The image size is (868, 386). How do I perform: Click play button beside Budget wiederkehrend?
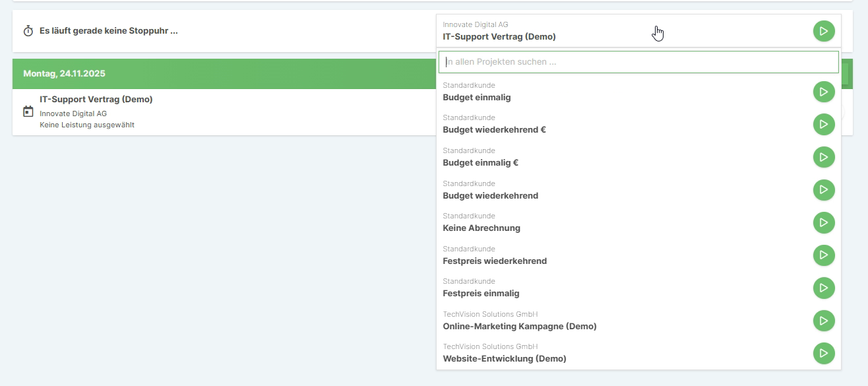click(824, 190)
